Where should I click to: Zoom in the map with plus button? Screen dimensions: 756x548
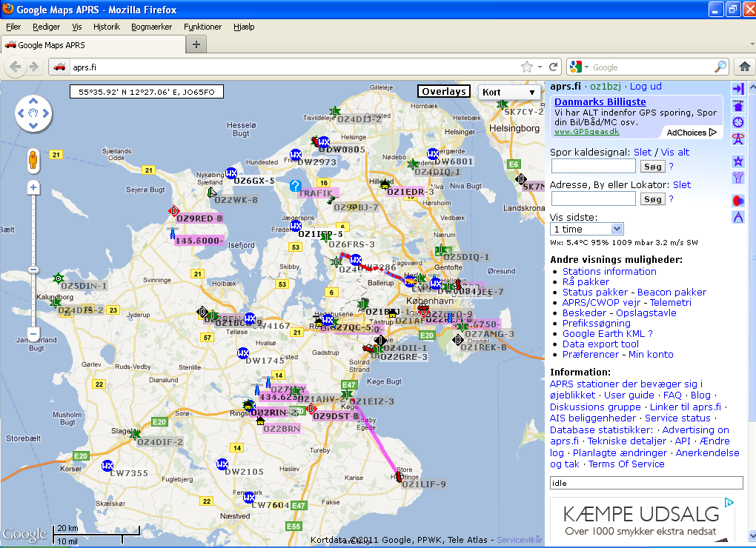tap(33, 187)
